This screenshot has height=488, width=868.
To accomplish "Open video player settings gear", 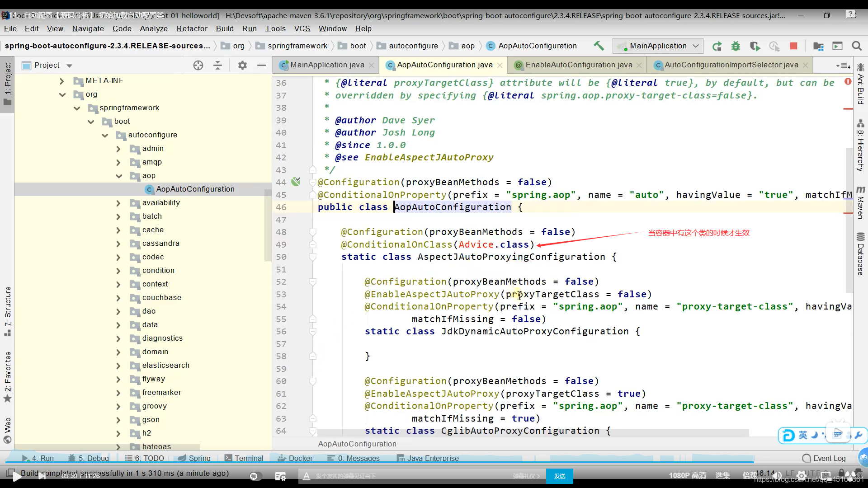I will pos(802,475).
